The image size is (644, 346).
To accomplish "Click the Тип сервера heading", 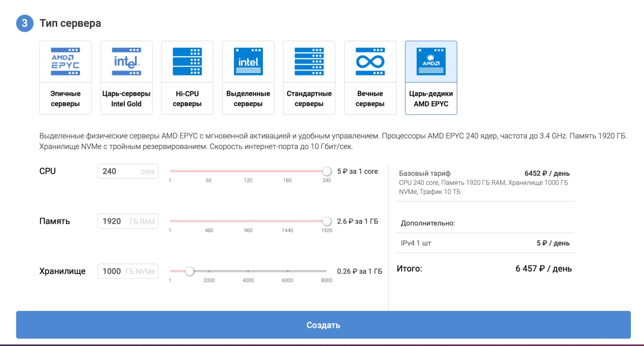I will pyautogui.click(x=70, y=23).
